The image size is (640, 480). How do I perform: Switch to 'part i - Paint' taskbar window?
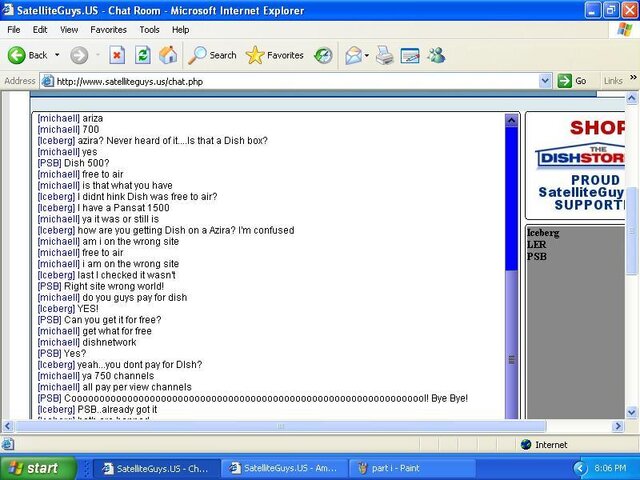point(412,468)
